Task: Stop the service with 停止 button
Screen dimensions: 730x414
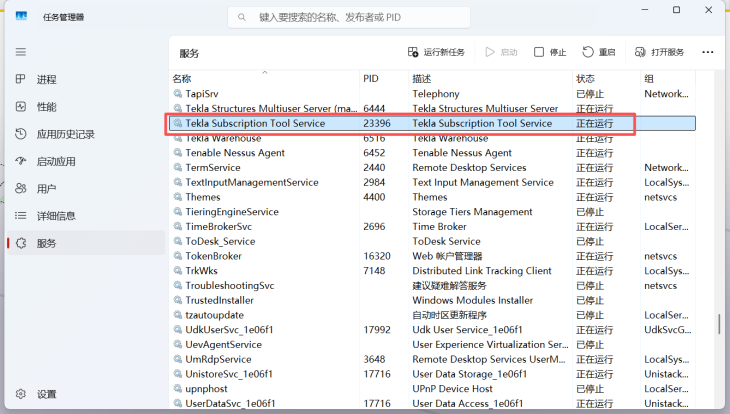Action: (550, 52)
